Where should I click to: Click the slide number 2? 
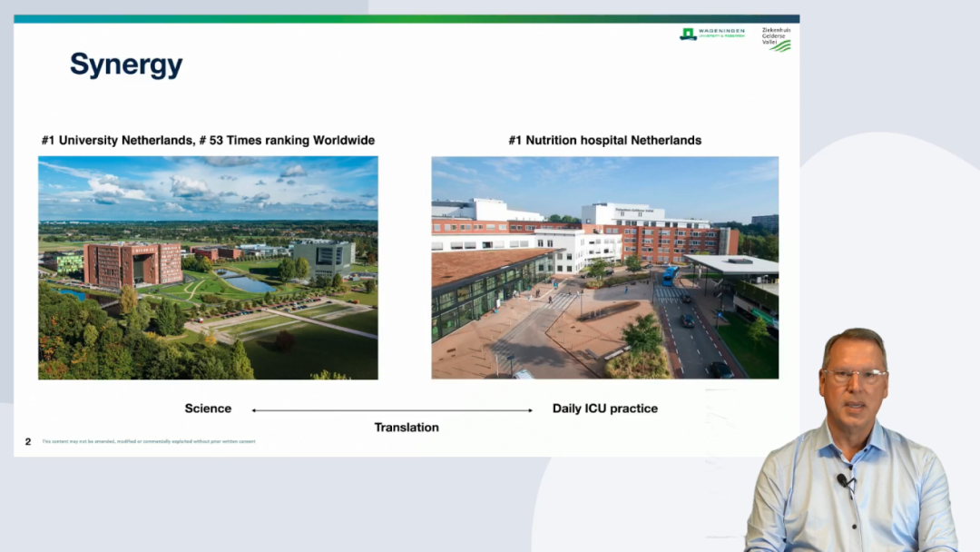coord(27,441)
